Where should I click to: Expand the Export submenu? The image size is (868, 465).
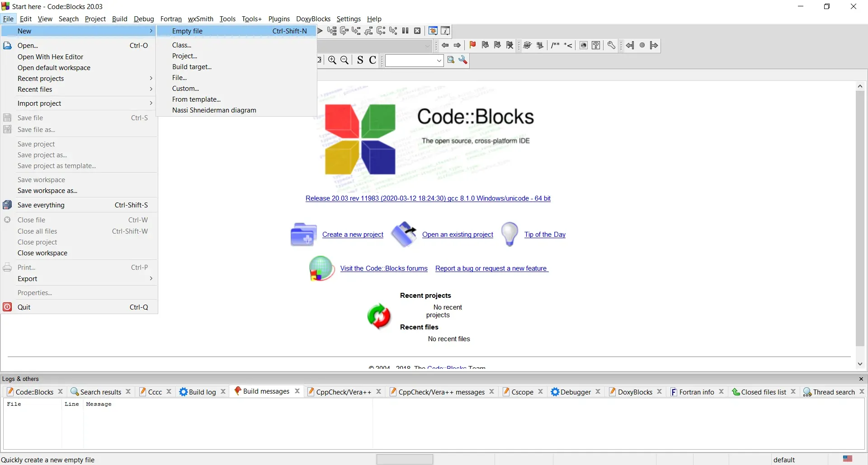click(x=80, y=278)
